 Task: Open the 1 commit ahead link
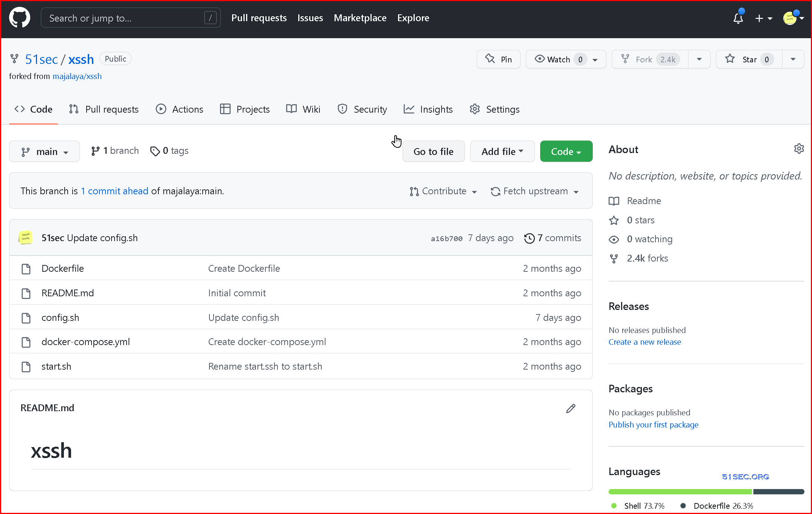click(115, 191)
